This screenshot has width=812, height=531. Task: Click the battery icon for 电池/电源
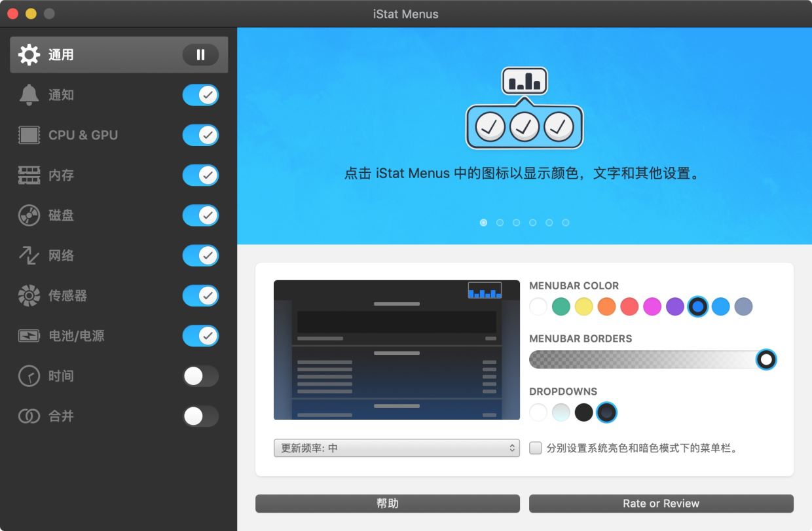[x=29, y=336]
